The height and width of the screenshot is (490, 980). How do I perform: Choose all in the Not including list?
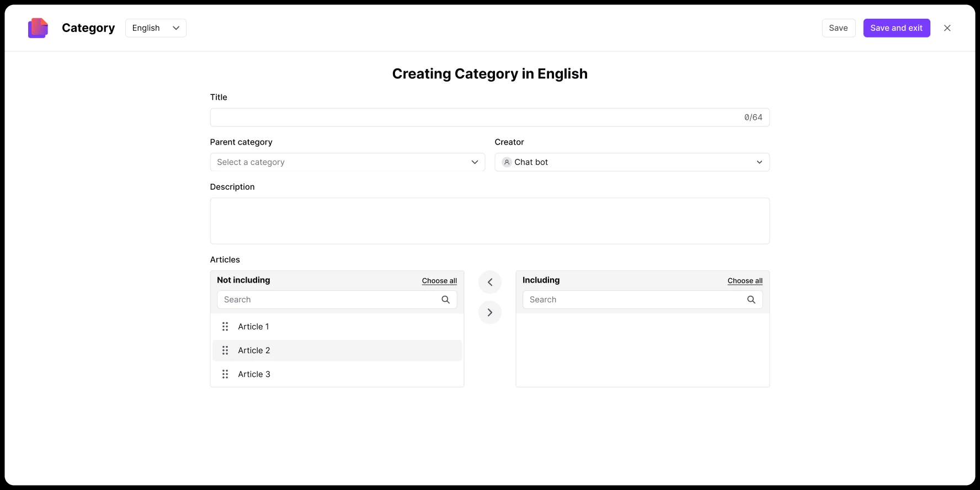pyautogui.click(x=439, y=281)
